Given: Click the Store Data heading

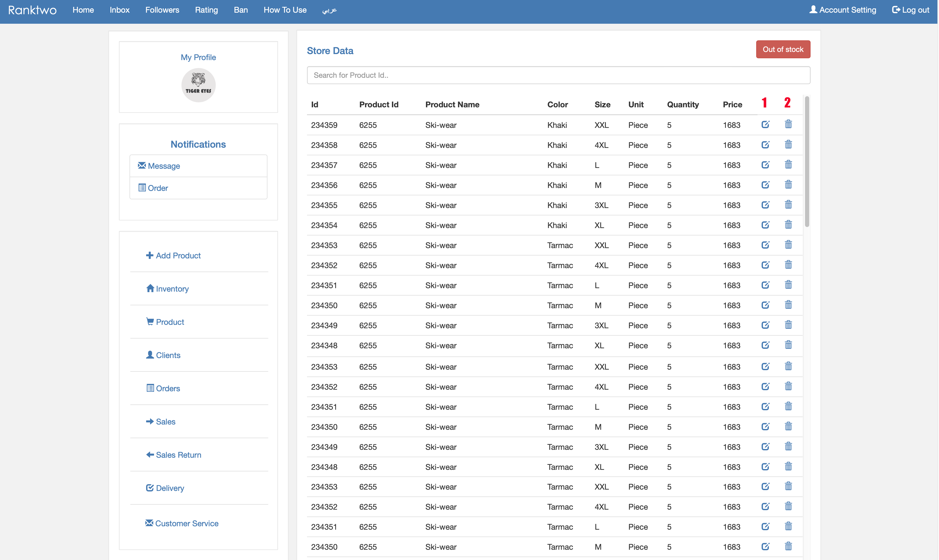Looking at the screenshot, I should pos(330,51).
